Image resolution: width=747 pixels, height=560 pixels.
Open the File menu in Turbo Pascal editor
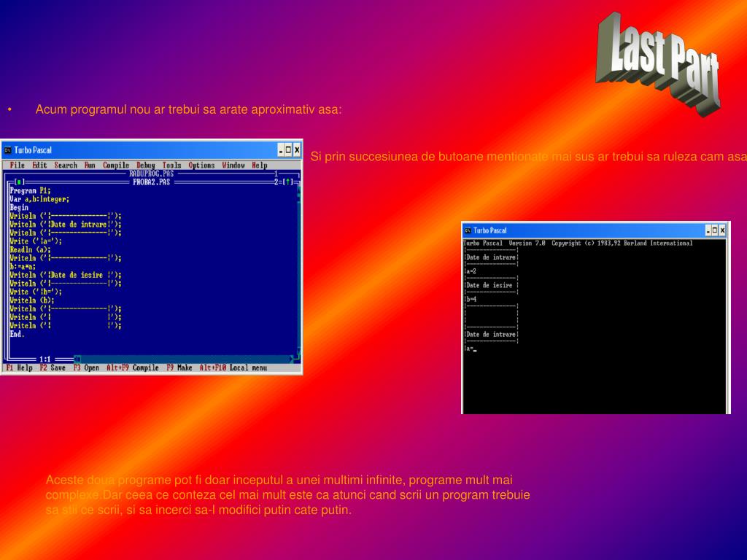(18, 166)
